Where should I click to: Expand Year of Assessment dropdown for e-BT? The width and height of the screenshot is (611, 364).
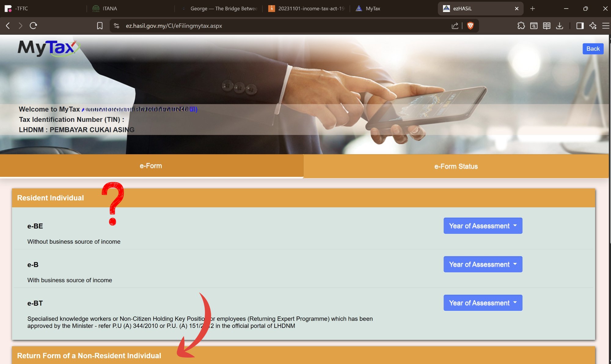coord(483,303)
